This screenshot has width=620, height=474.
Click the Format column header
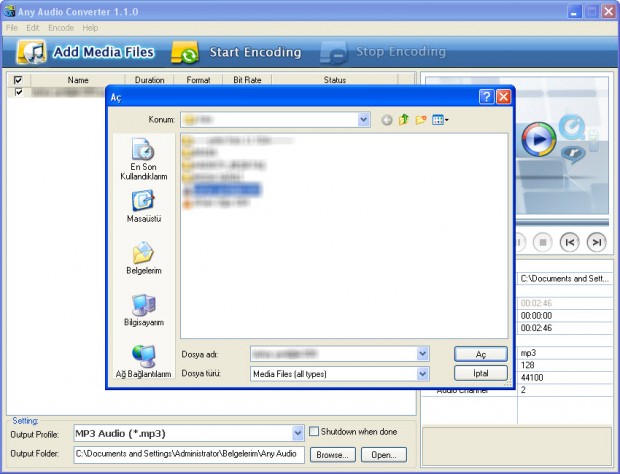[198, 80]
